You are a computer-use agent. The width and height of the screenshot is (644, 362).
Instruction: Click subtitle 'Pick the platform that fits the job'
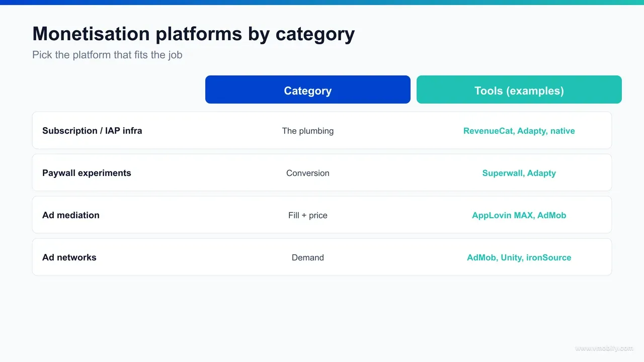(107, 55)
